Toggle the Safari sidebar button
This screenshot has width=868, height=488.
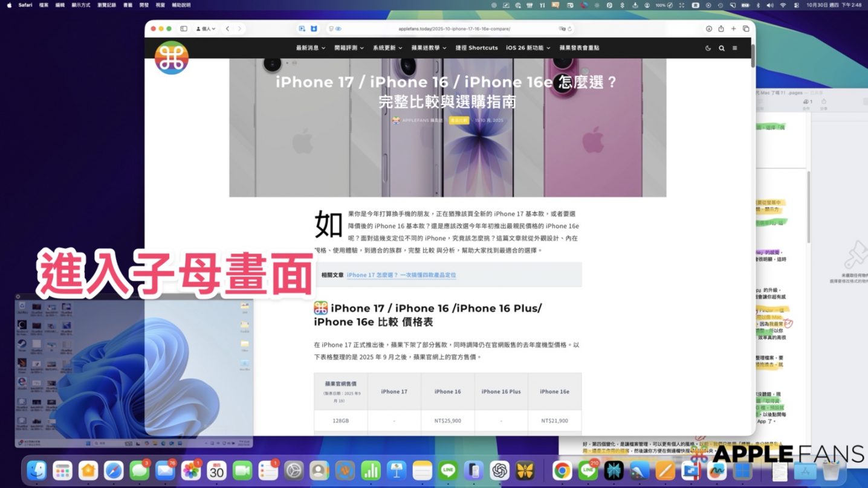tap(184, 28)
